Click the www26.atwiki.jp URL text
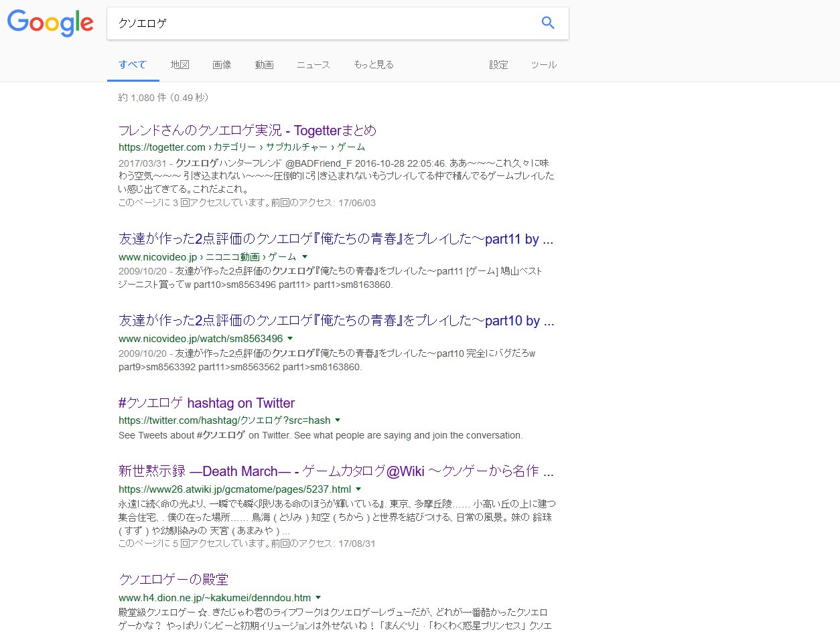 234,489
